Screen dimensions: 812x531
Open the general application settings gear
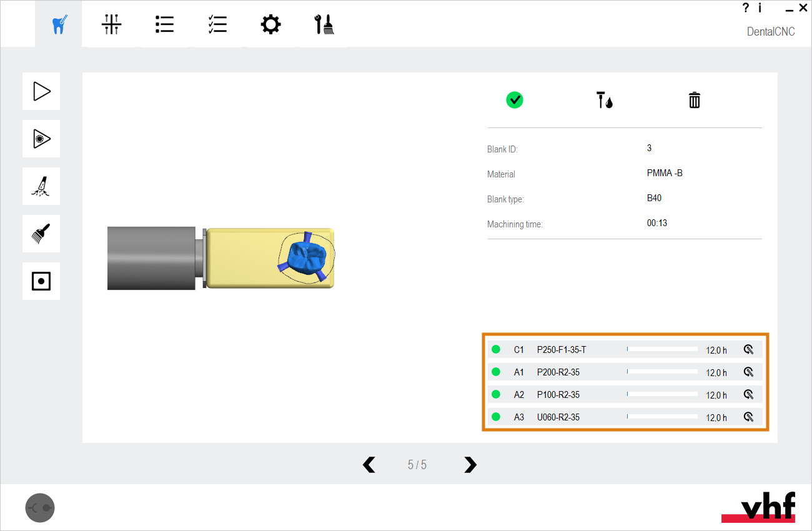tap(270, 24)
